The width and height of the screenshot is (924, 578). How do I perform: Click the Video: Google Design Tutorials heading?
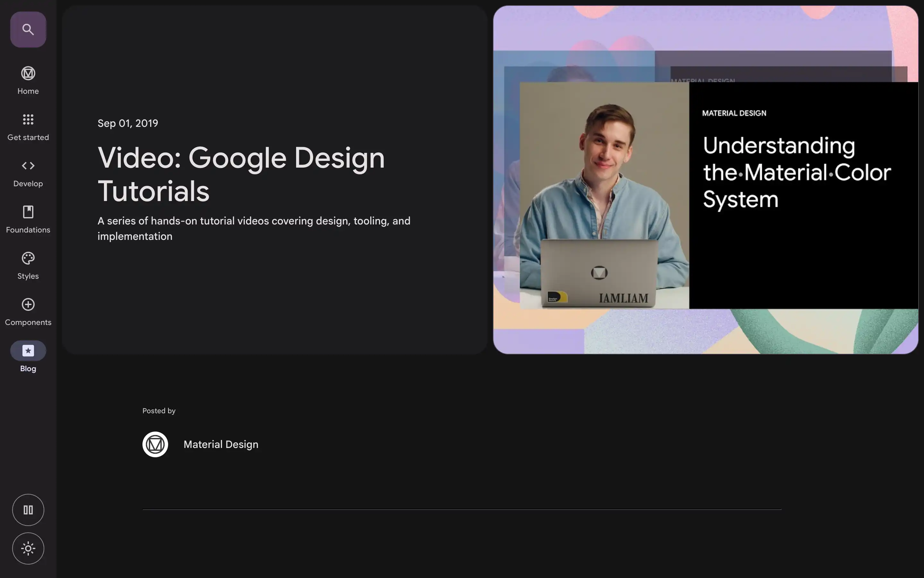[x=241, y=174]
